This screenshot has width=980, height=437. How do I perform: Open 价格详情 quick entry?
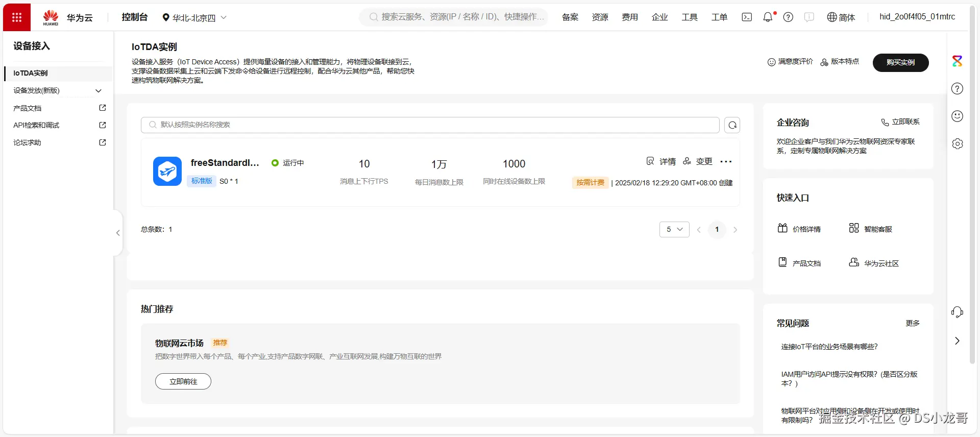tap(799, 229)
